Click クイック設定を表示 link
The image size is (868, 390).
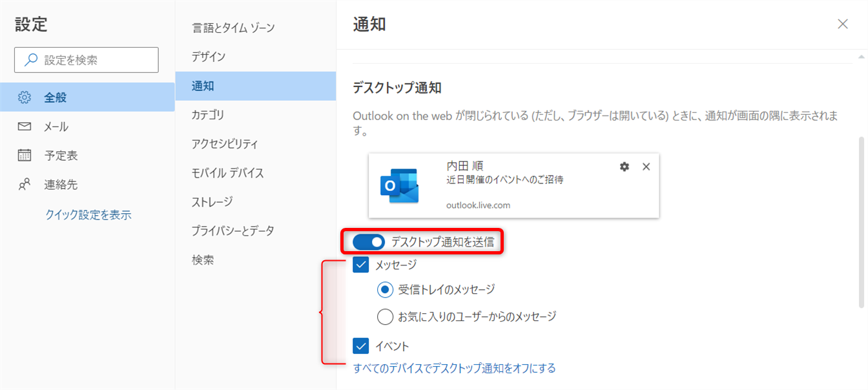[88, 215]
